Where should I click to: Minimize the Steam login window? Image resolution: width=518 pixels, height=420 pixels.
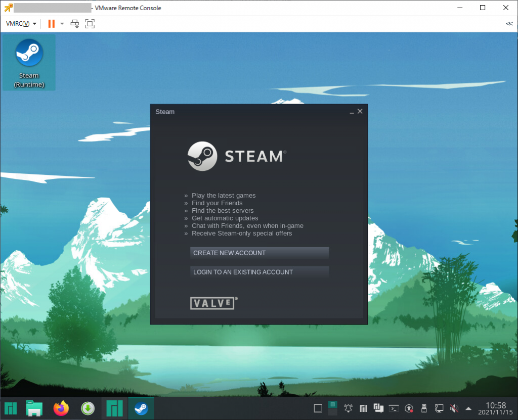352,112
